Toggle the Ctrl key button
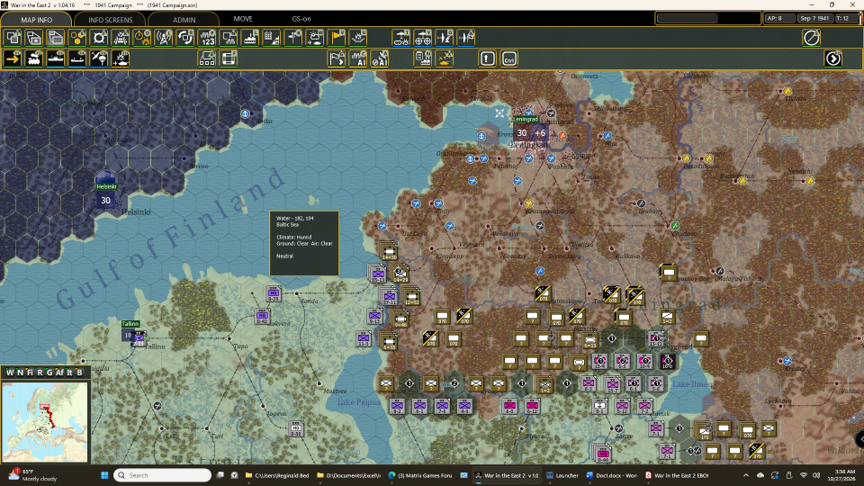The height and width of the screenshot is (486, 864). tap(509, 58)
